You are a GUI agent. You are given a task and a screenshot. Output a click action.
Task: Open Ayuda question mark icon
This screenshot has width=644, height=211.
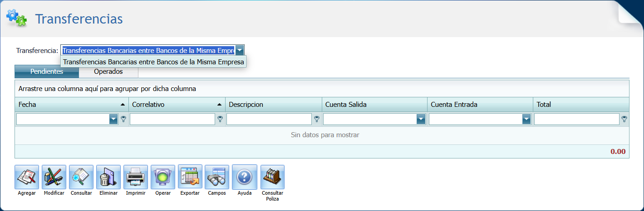tap(245, 177)
